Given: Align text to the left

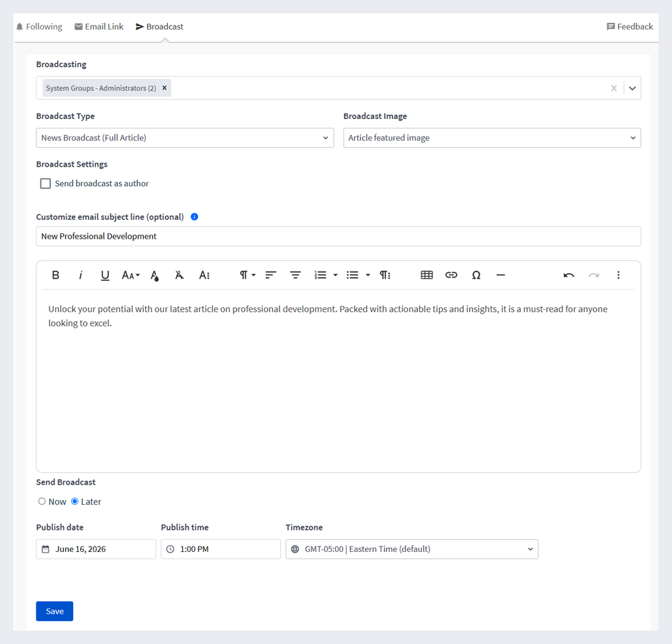Looking at the screenshot, I should click(x=270, y=275).
